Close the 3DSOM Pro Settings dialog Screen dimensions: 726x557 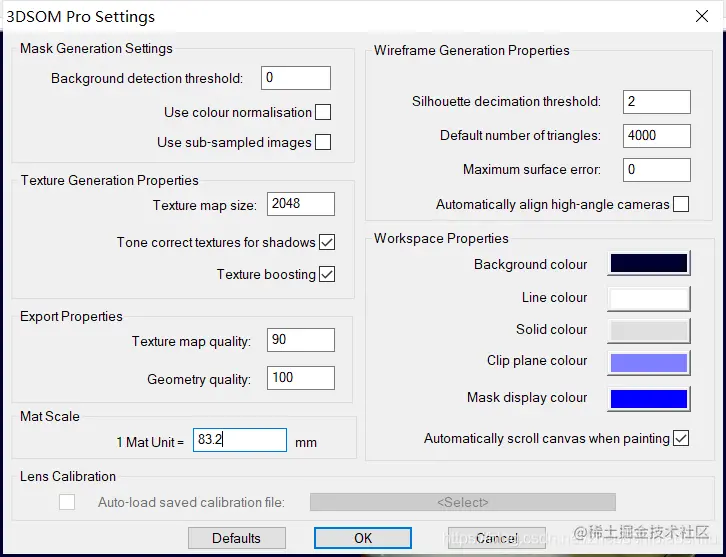701,16
